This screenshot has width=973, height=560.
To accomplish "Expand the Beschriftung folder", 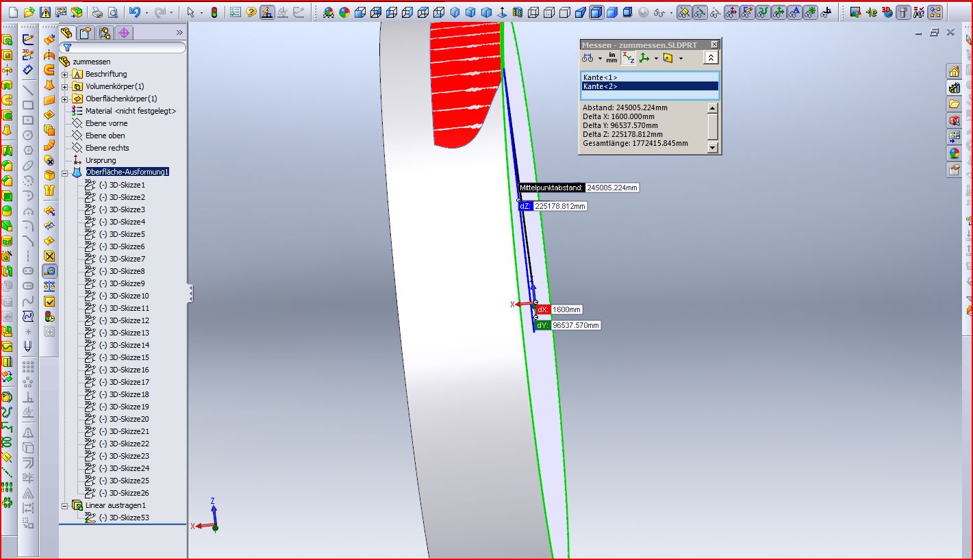I will click(65, 75).
